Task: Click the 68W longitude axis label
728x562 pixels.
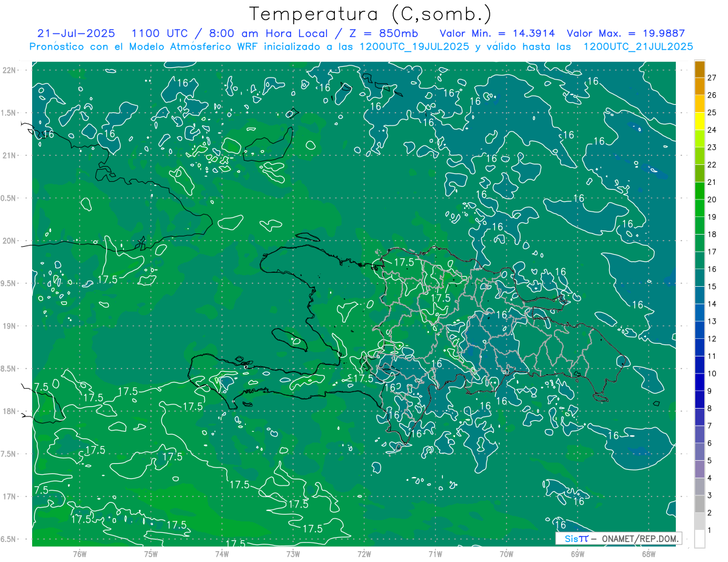Action: (x=649, y=554)
